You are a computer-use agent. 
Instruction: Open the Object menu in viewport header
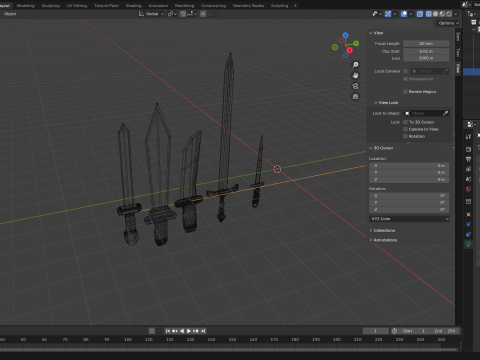[10, 14]
